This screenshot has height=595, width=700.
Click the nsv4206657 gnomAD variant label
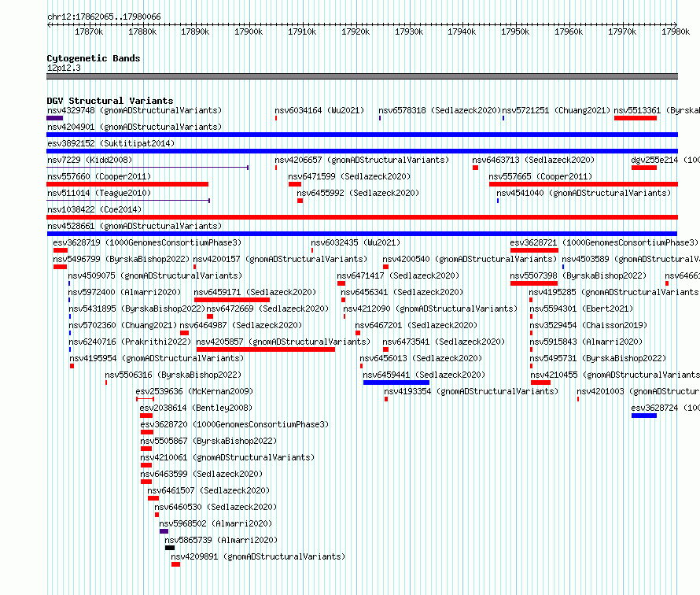(x=362, y=160)
